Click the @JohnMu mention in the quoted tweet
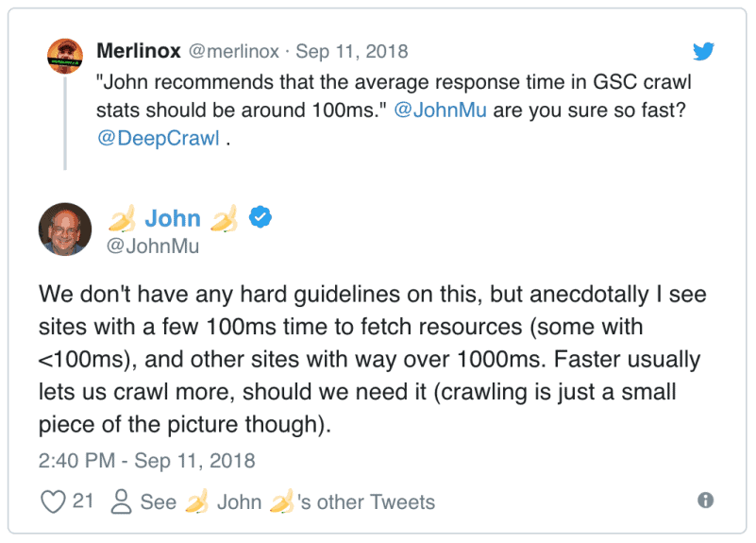756x543 pixels. coord(440,110)
